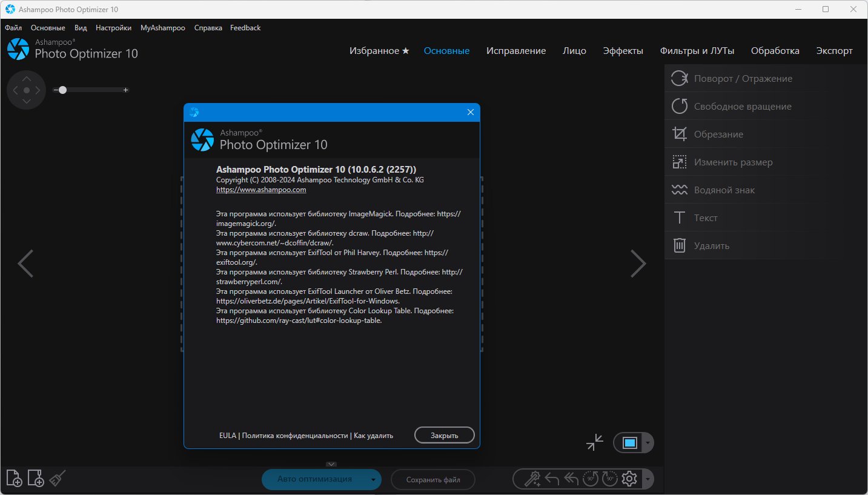Open the Feedback menu

[245, 28]
